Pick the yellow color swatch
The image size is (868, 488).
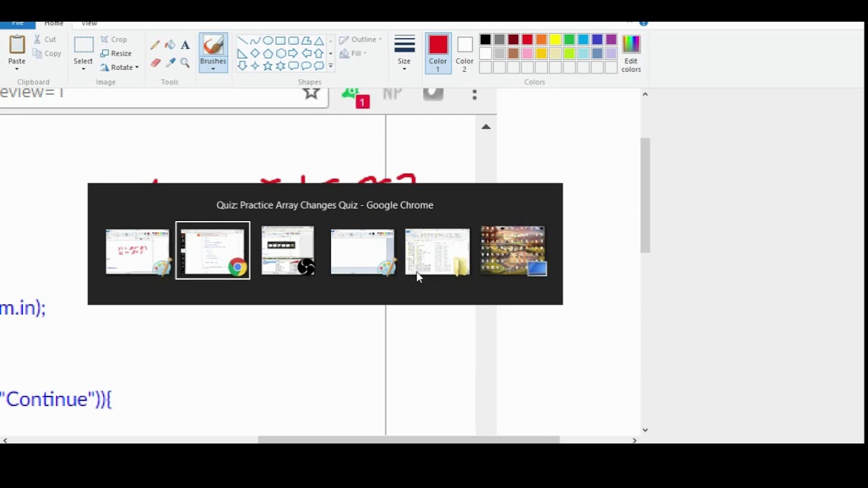click(x=555, y=40)
